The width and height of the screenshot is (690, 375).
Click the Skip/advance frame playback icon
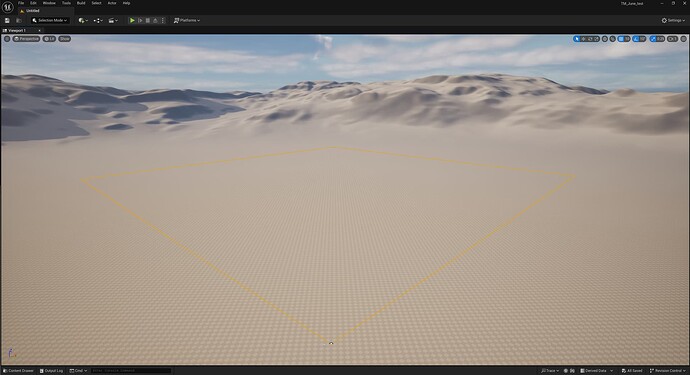pyautogui.click(x=140, y=20)
